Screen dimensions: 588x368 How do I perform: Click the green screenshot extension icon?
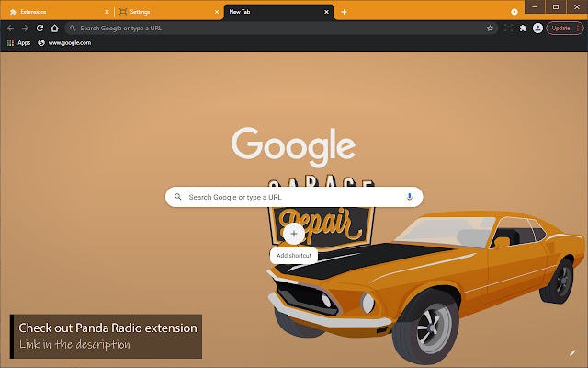click(508, 29)
